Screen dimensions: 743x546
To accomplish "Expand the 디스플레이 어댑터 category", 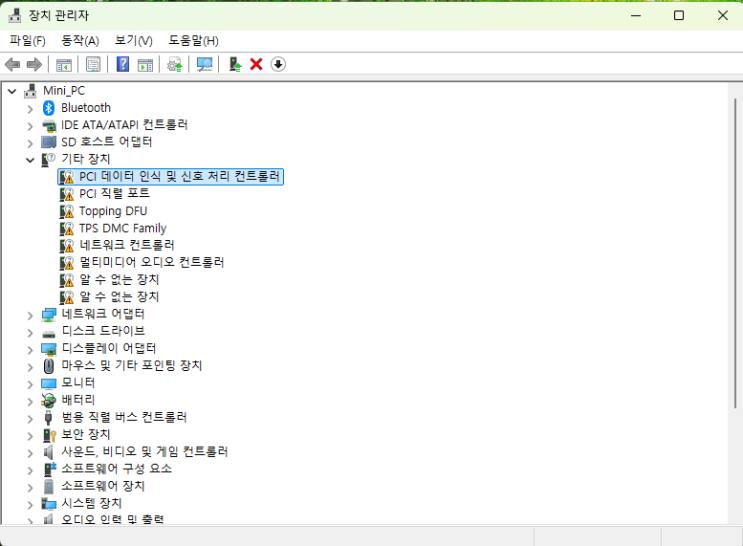I will (x=30, y=350).
